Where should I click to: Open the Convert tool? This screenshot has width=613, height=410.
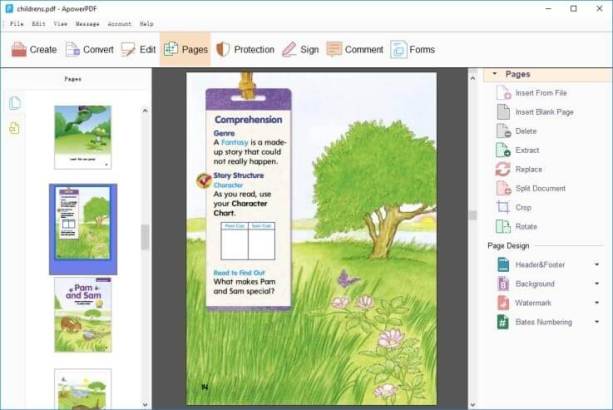pos(89,50)
